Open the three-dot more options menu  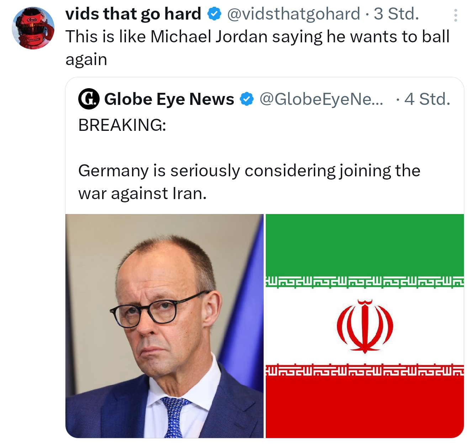pos(455,15)
